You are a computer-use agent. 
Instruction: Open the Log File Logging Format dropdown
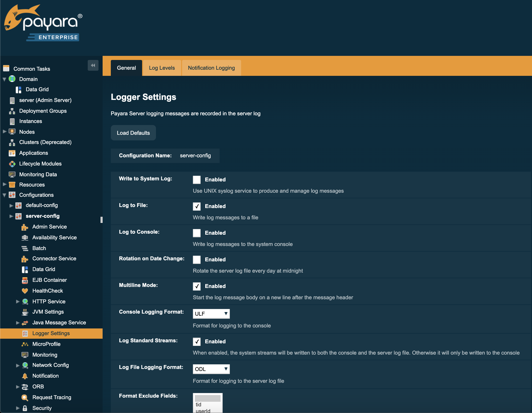(211, 369)
